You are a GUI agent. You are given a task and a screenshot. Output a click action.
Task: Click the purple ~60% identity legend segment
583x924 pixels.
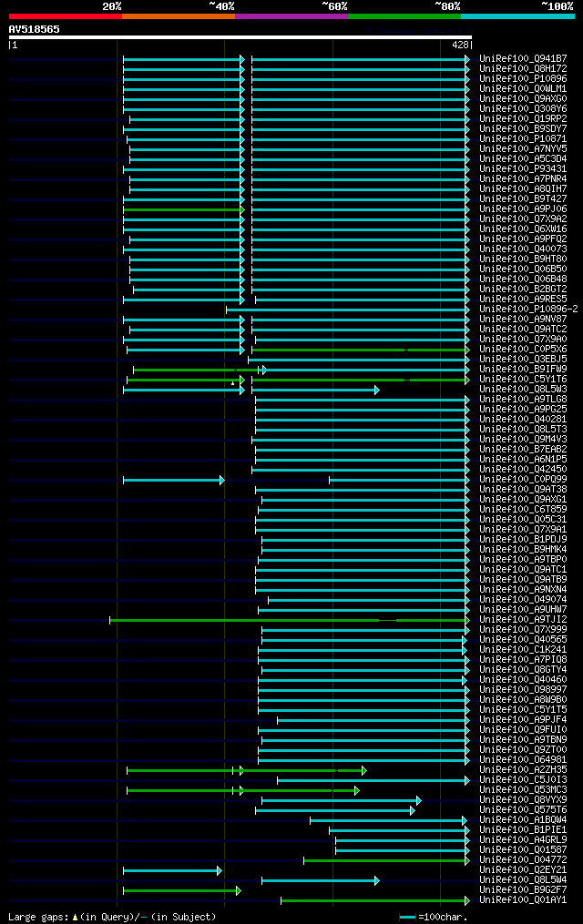(291, 16)
